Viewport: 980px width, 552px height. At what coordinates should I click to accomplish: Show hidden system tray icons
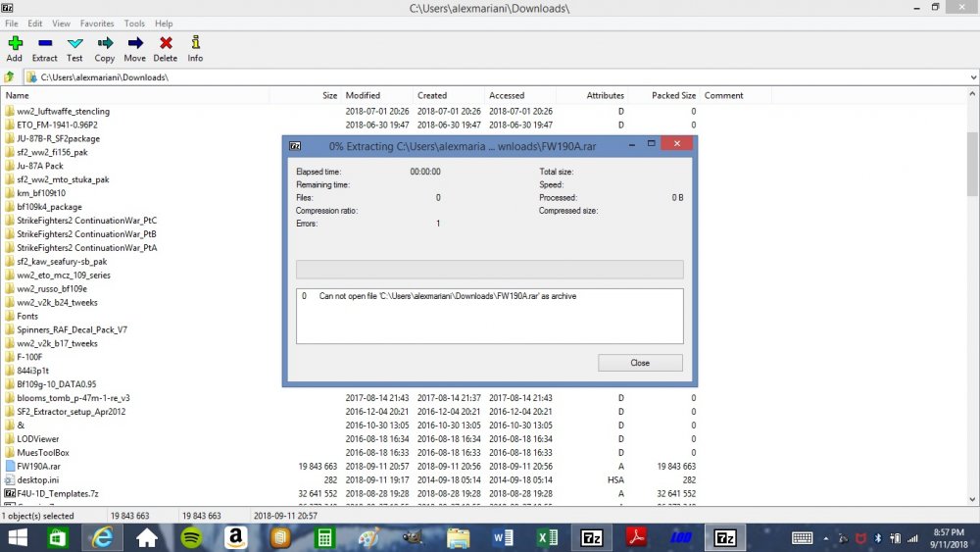[826, 538]
